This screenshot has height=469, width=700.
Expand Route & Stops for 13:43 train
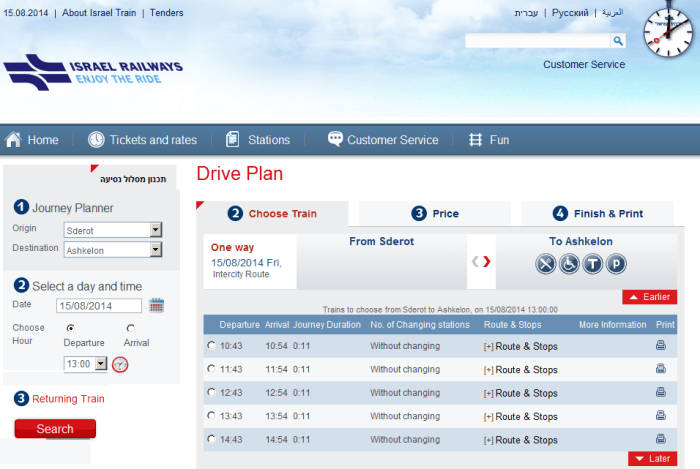coord(521,416)
